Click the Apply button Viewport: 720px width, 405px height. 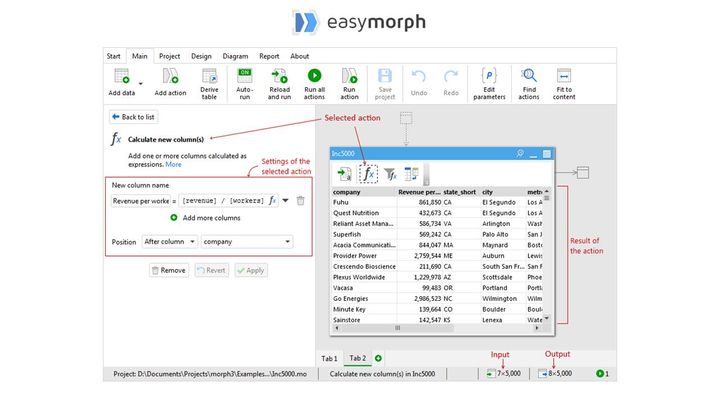251,270
